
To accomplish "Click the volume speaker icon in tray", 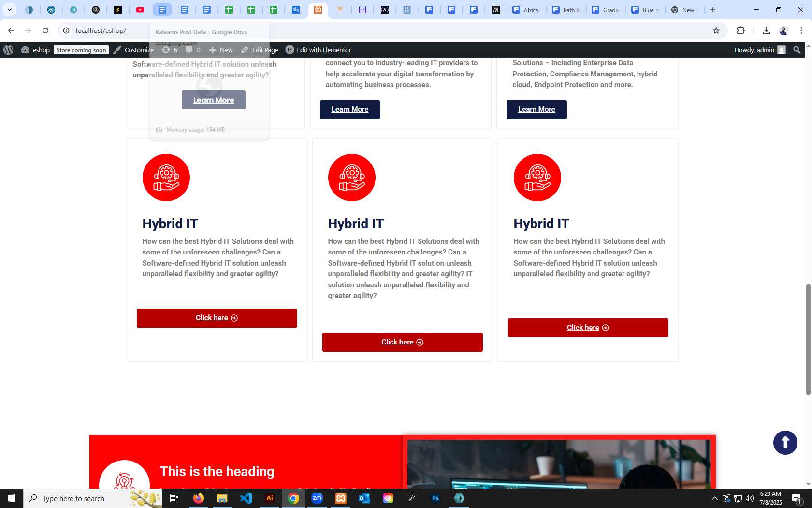I will (x=750, y=498).
